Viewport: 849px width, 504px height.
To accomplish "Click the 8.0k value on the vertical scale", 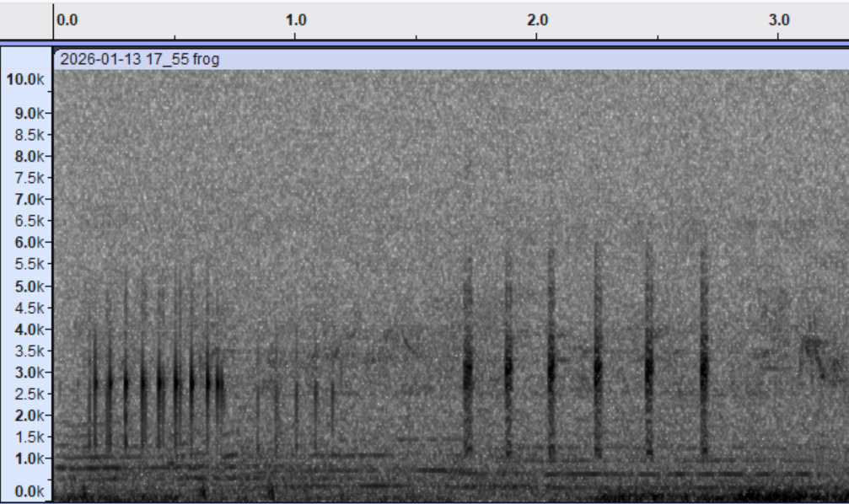I will (30, 157).
